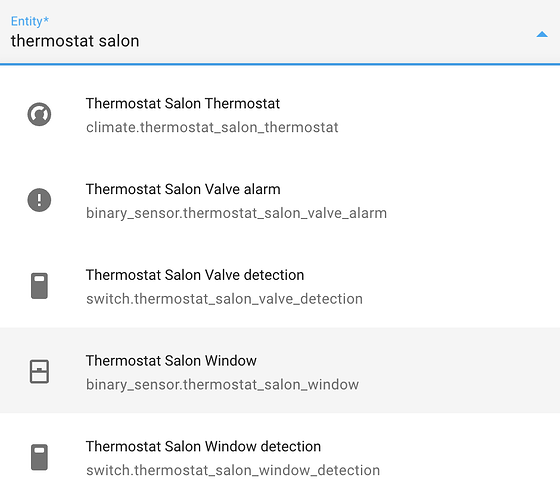Click binary_sensor.thermostat_salon_valve_alarm ID text
The height and width of the screenshot is (499, 560).
click(x=236, y=213)
